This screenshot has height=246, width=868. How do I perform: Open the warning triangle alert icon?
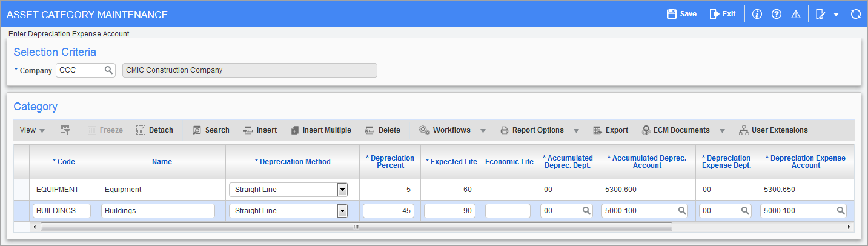point(796,14)
